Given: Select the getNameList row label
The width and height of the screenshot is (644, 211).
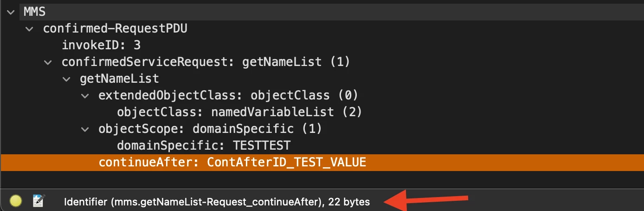Looking at the screenshot, I should click(x=119, y=79).
